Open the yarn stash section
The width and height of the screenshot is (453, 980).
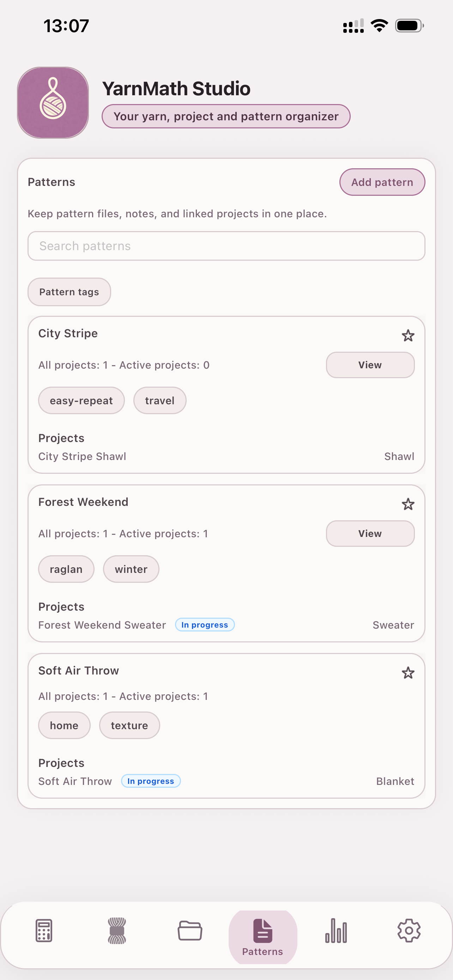116,932
